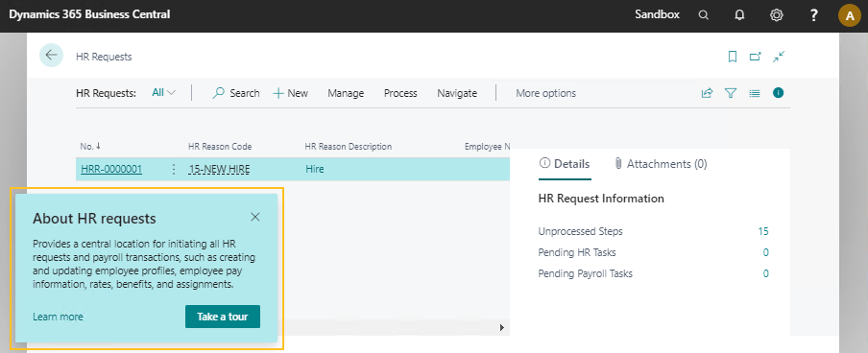This screenshot has height=353, width=868.
Task: Toggle the filter pane funnel icon
Action: [731, 93]
